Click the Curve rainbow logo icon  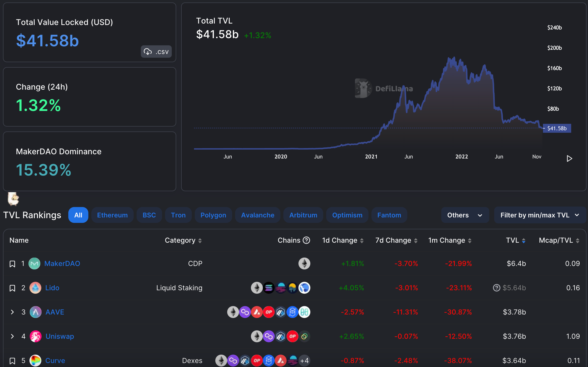pyautogui.click(x=35, y=361)
